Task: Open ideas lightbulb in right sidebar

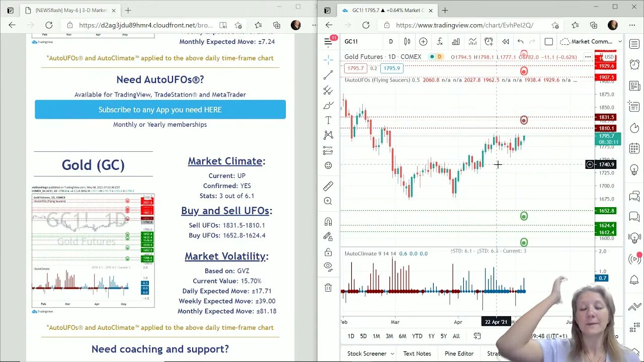Action: [x=634, y=170]
